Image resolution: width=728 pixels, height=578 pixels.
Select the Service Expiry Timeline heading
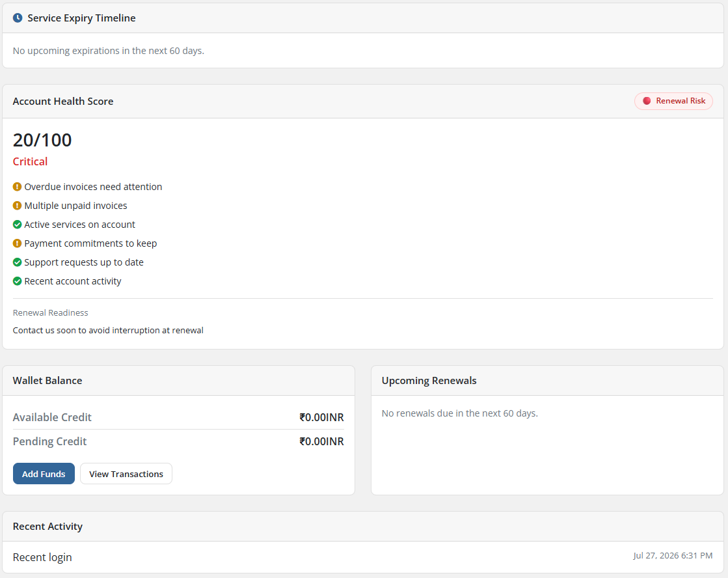click(x=82, y=18)
